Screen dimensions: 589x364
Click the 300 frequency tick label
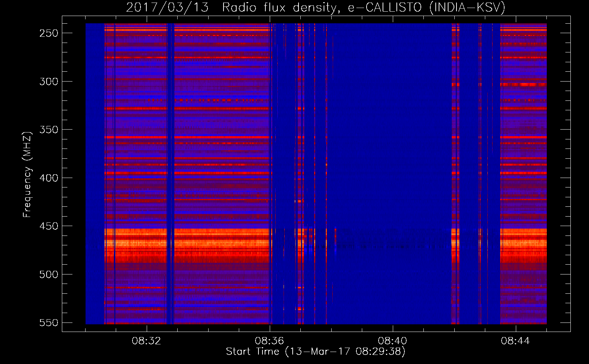click(49, 82)
